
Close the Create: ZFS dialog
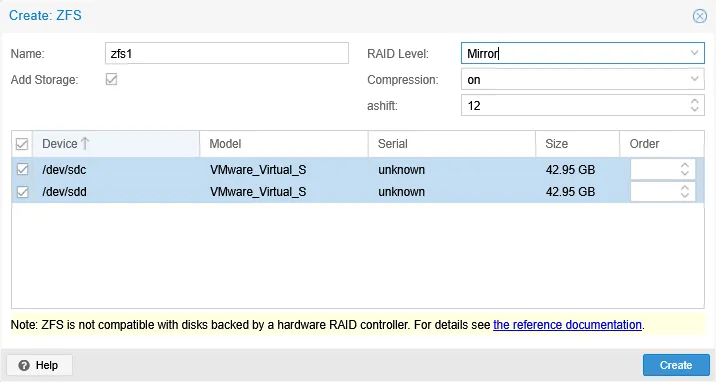(x=700, y=16)
